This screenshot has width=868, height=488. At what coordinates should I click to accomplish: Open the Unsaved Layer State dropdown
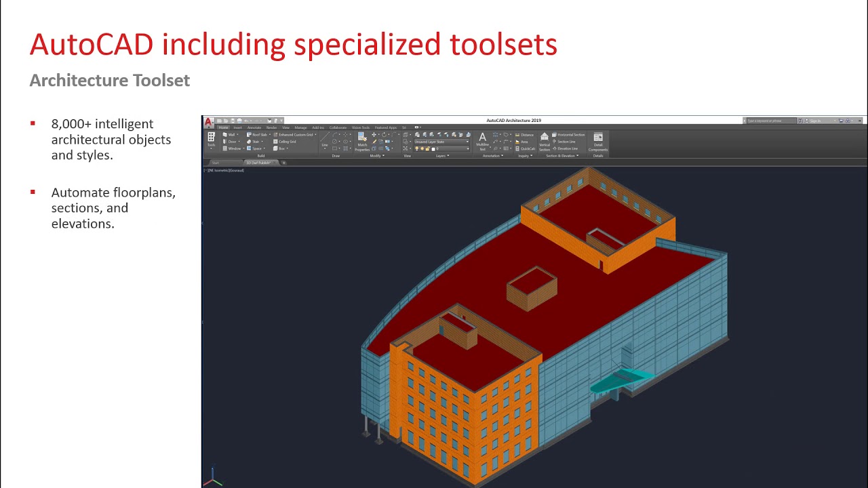coord(442,142)
